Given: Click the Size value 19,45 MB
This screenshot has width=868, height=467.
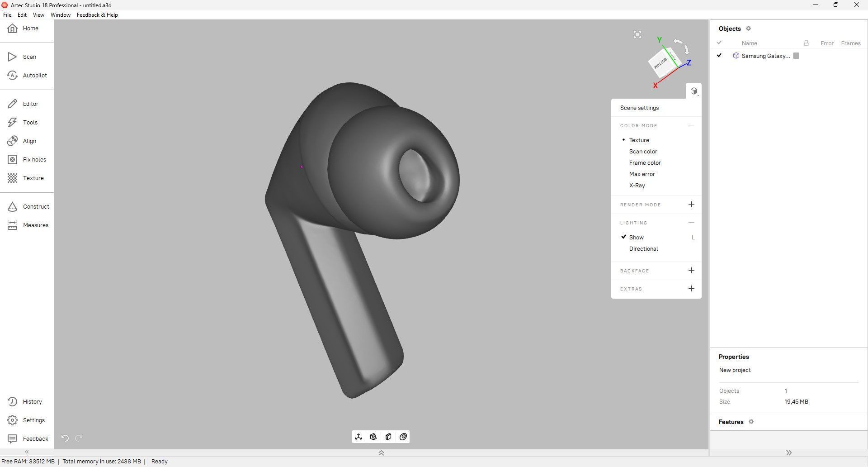Looking at the screenshot, I should 796,402.
